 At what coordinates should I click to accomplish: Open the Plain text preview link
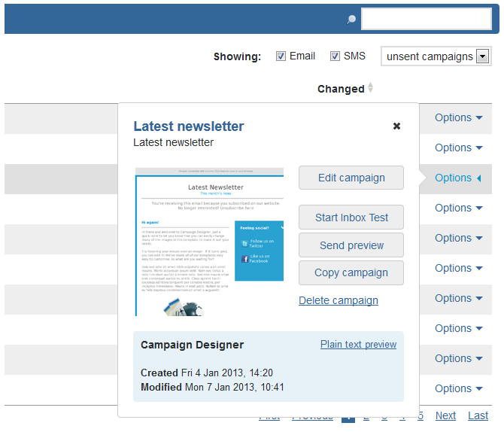click(x=358, y=345)
